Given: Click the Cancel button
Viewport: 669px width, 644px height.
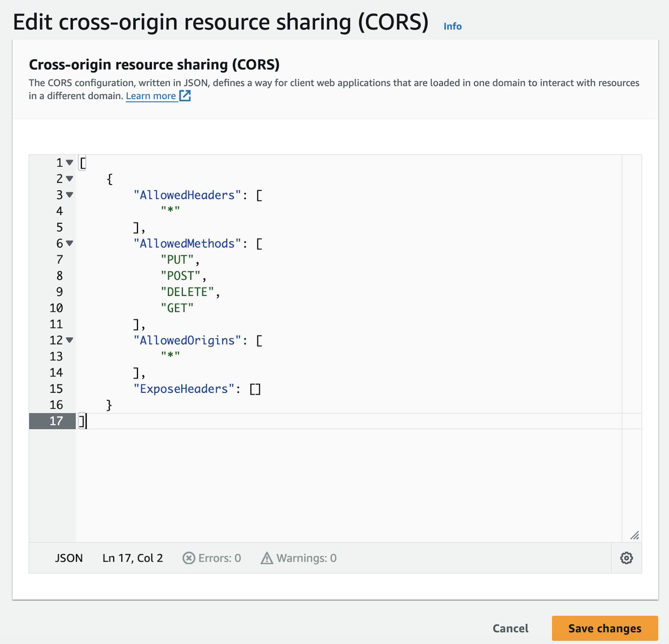Looking at the screenshot, I should click(x=510, y=628).
